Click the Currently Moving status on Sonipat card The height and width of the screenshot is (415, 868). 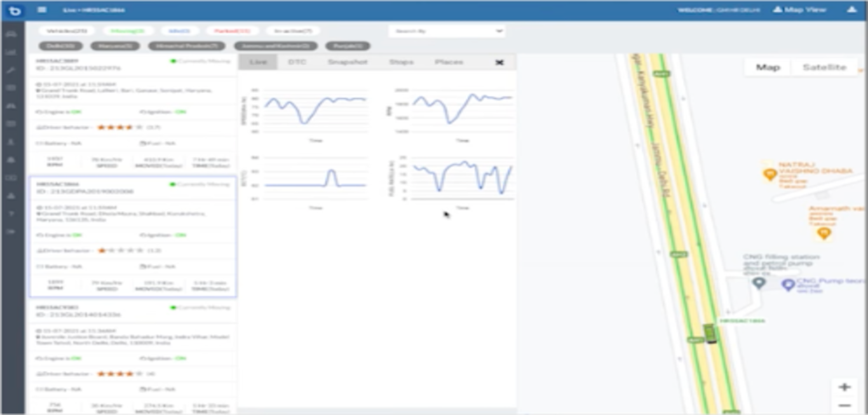point(200,61)
